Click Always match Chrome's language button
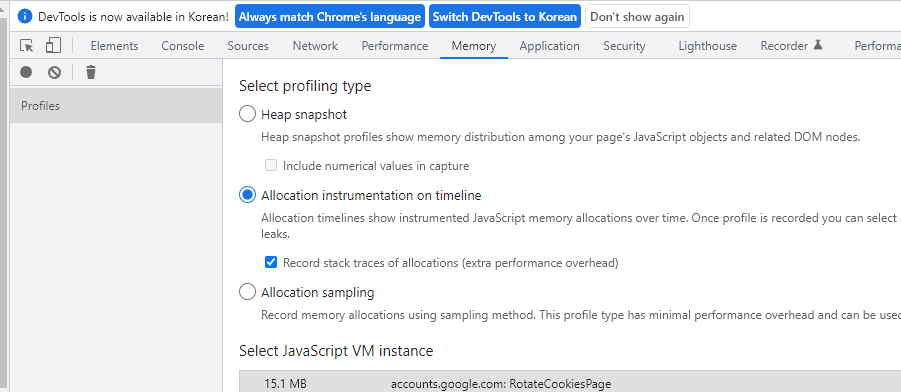901x392 pixels. pos(330,17)
